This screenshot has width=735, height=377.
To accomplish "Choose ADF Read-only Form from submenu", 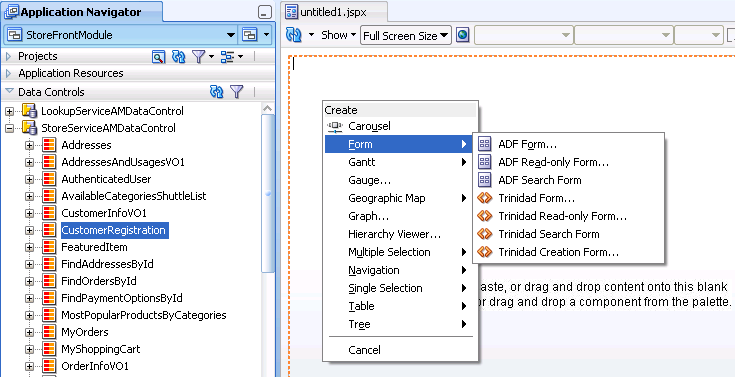I will [553, 162].
